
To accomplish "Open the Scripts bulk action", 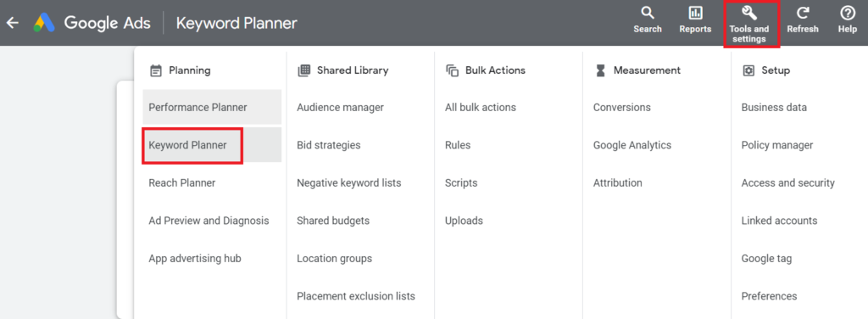I will [x=461, y=182].
